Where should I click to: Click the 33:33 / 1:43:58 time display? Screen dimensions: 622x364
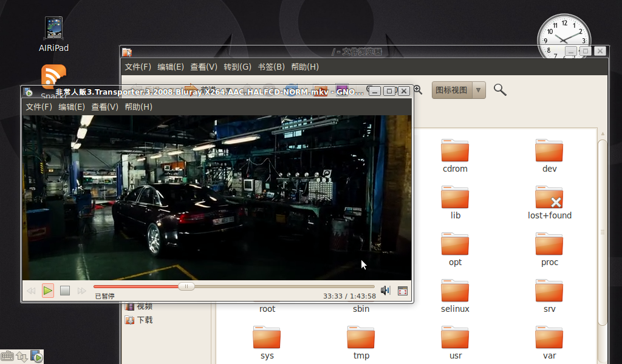click(x=349, y=296)
